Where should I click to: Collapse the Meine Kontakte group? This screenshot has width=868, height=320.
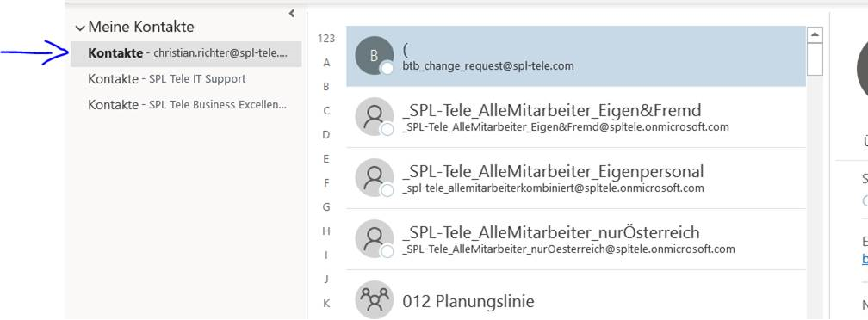pyautogui.click(x=81, y=28)
